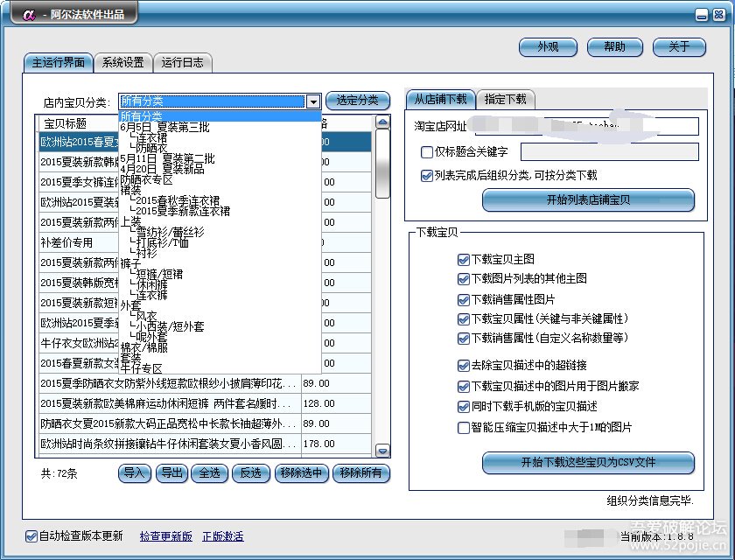Toggle 下载宝贝主图 checkbox

click(464, 260)
